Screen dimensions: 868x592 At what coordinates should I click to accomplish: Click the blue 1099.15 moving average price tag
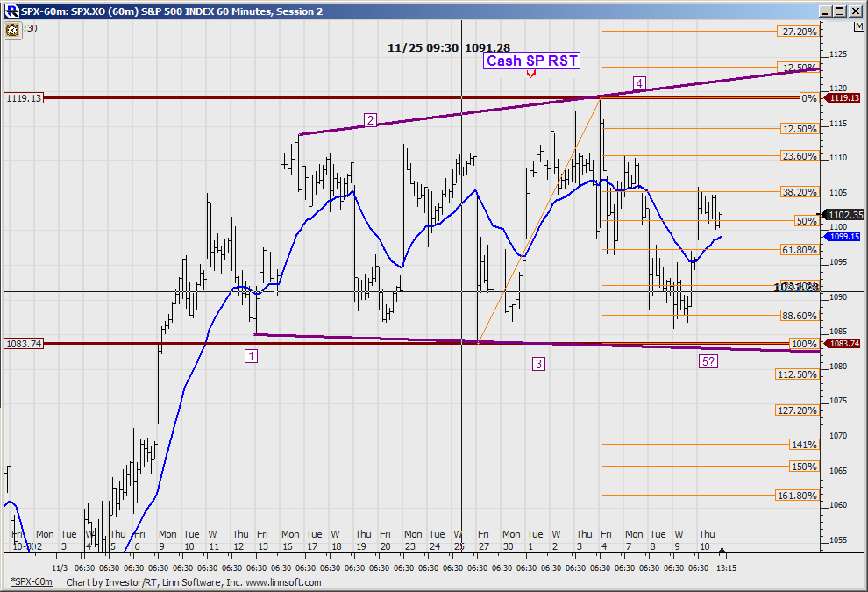pyautogui.click(x=843, y=236)
